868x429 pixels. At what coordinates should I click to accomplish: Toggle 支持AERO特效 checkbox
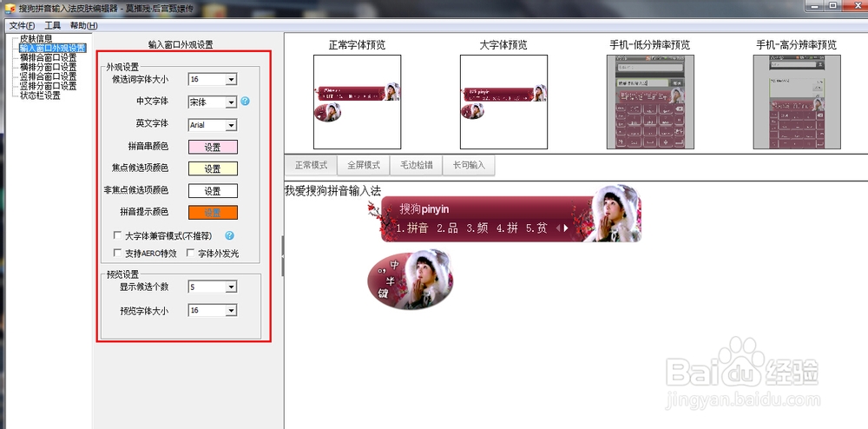tap(117, 253)
